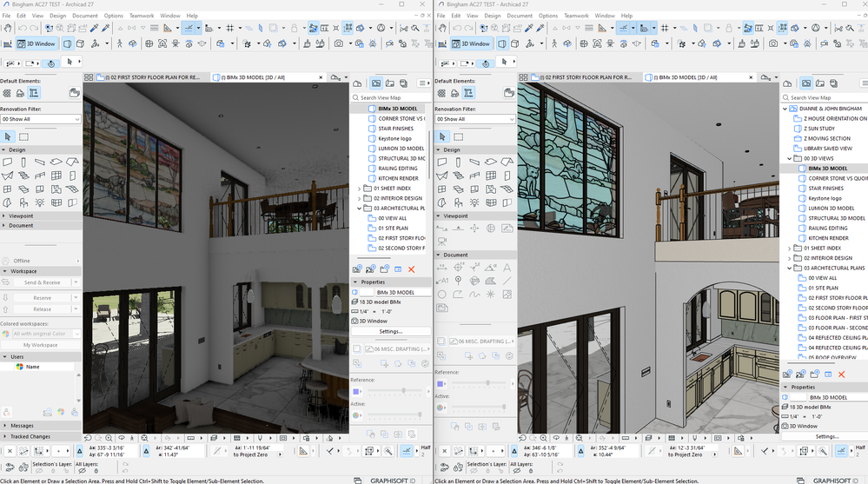
Task: Select the Roof tool in left window
Action: click(72, 162)
